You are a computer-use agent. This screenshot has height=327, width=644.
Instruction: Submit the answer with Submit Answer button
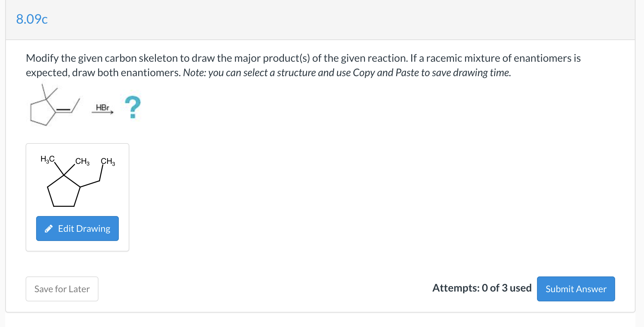point(576,289)
